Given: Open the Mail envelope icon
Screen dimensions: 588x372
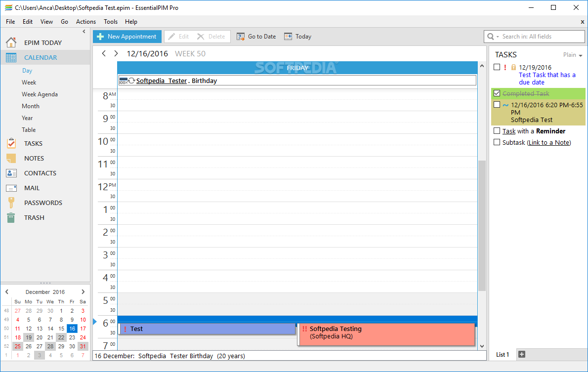Looking at the screenshot, I should tap(11, 188).
